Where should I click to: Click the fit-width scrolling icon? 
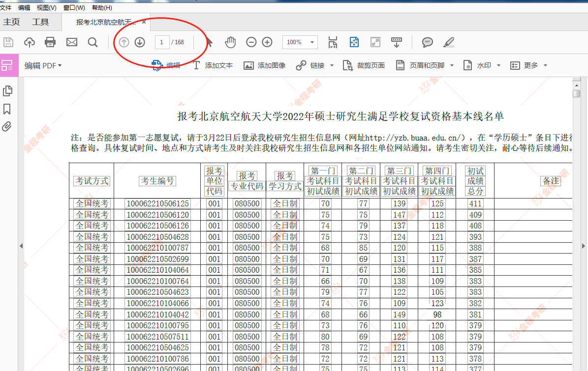coord(333,42)
